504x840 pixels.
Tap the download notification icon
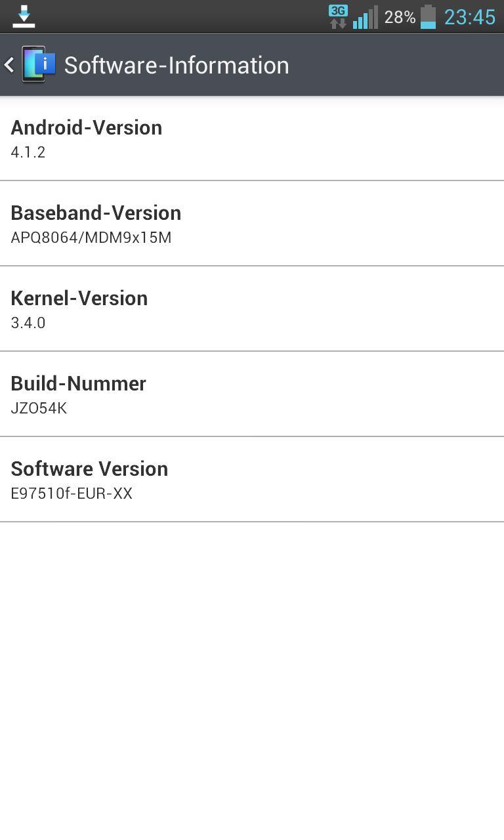(x=24, y=16)
